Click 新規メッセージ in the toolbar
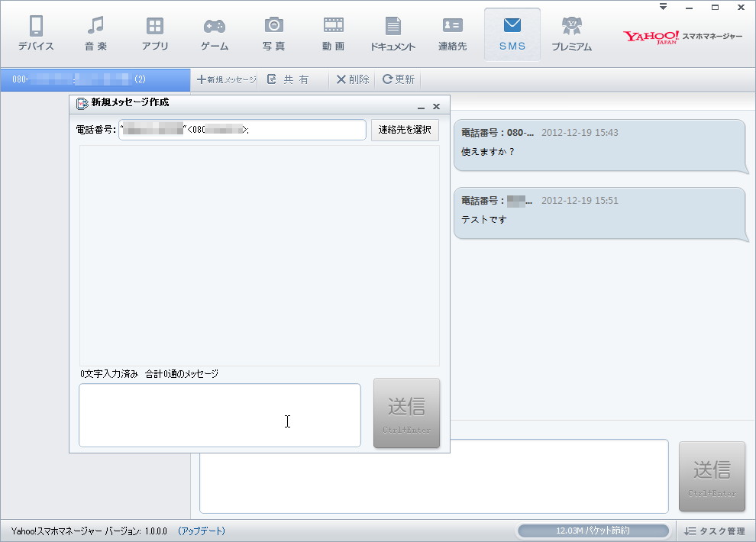Viewport: 756px width, 542px height. click(227, 79)
